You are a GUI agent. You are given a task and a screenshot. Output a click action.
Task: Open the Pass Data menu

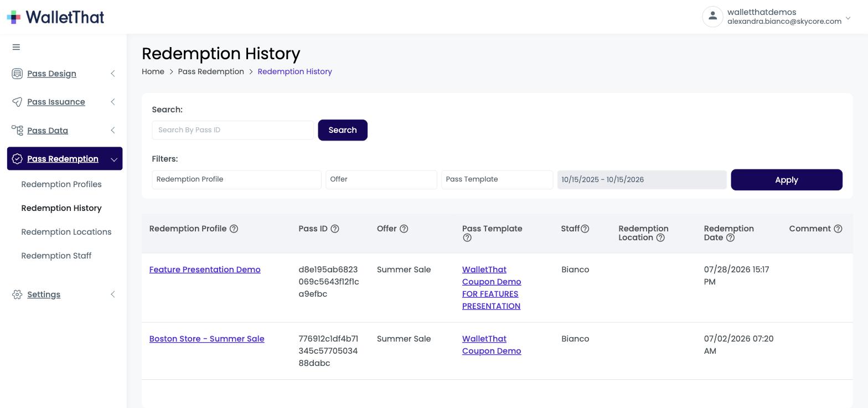48,131
